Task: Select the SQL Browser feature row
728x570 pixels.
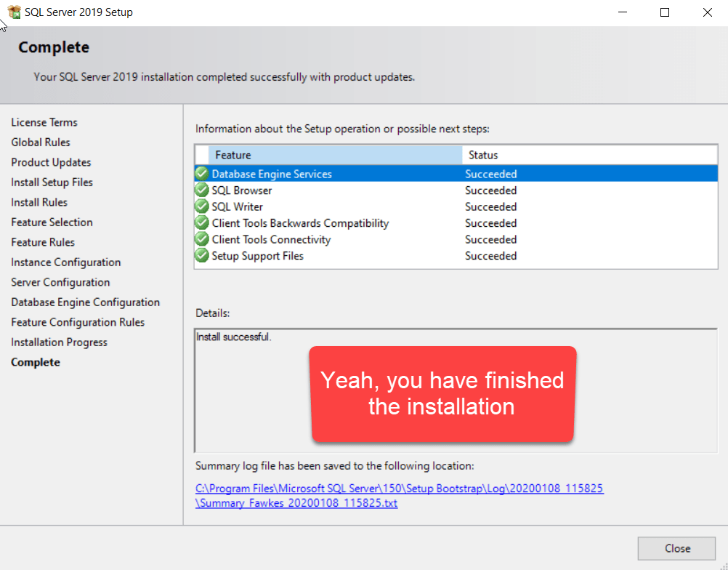Action: coord(456,190)
